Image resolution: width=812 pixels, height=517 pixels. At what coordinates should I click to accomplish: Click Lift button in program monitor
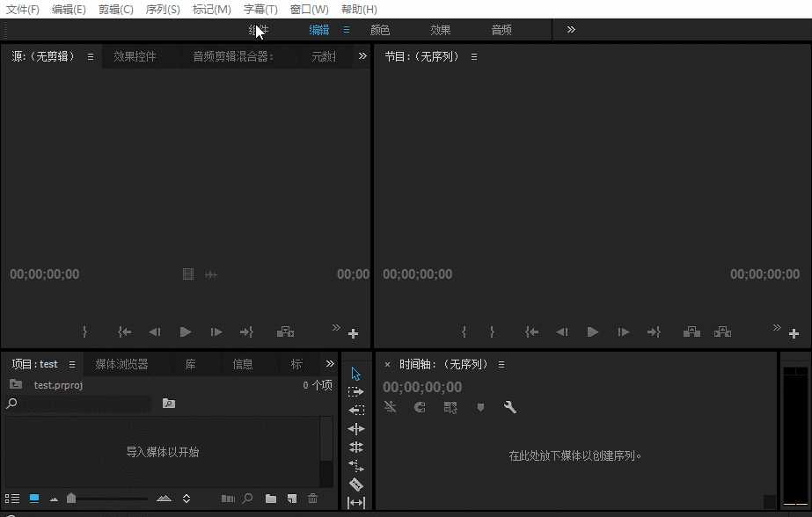(691, 331)
